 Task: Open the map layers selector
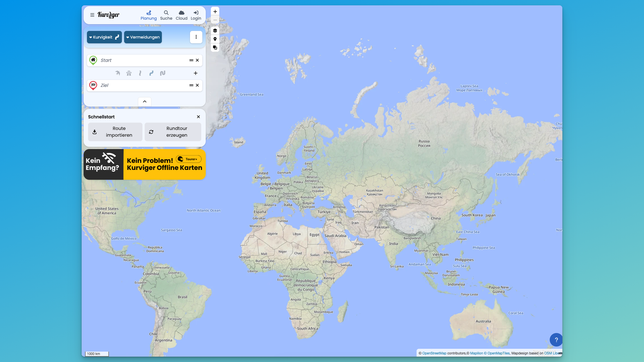215,31
